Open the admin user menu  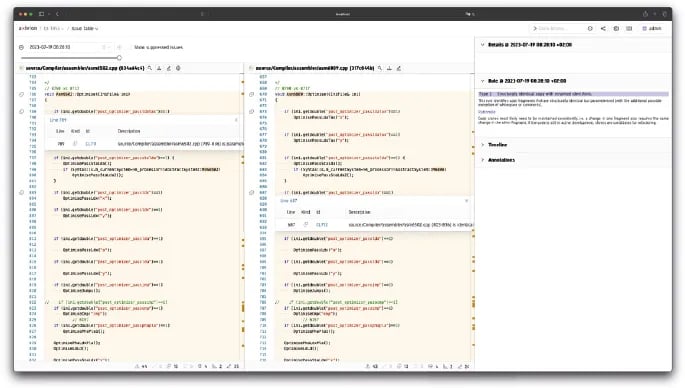point(652,28)
